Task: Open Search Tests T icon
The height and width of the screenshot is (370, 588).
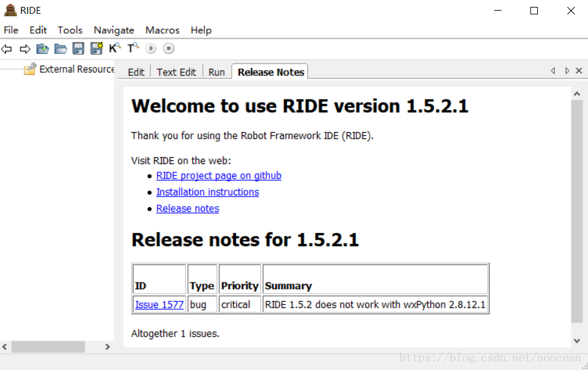Action: click(133, 48)
